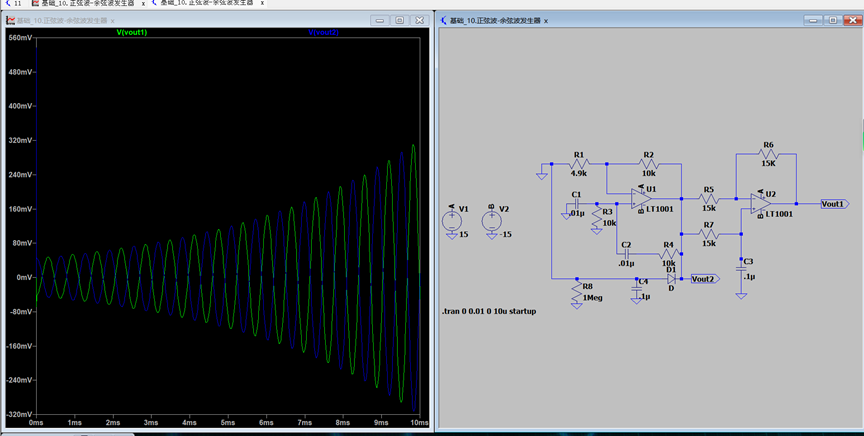The width and height of the screenshot is (864, 436).
Task: Select the V(vout2) trace label
Action: tap(323, 33)
